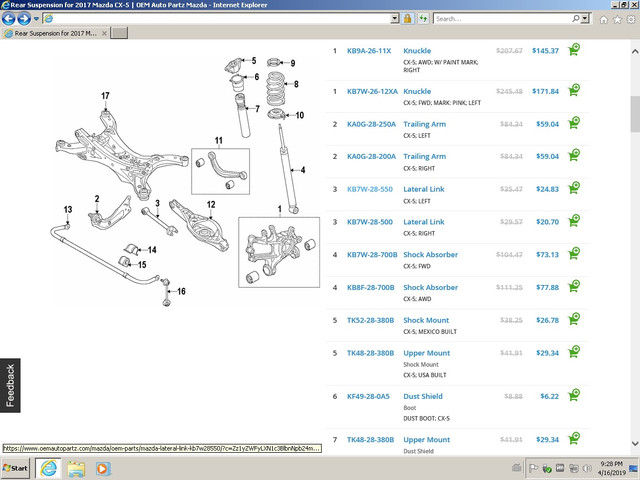This screenshot has height=480, width=640.
Task: Open Knuckle link for AWD paint mark right
Action: point(417,51)
